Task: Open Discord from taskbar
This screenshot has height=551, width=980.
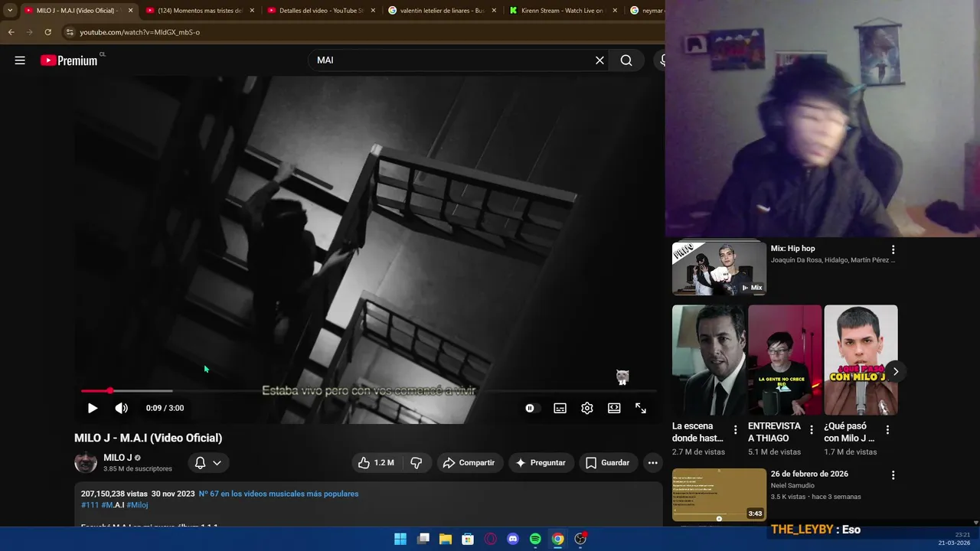Action: [513, 539]
